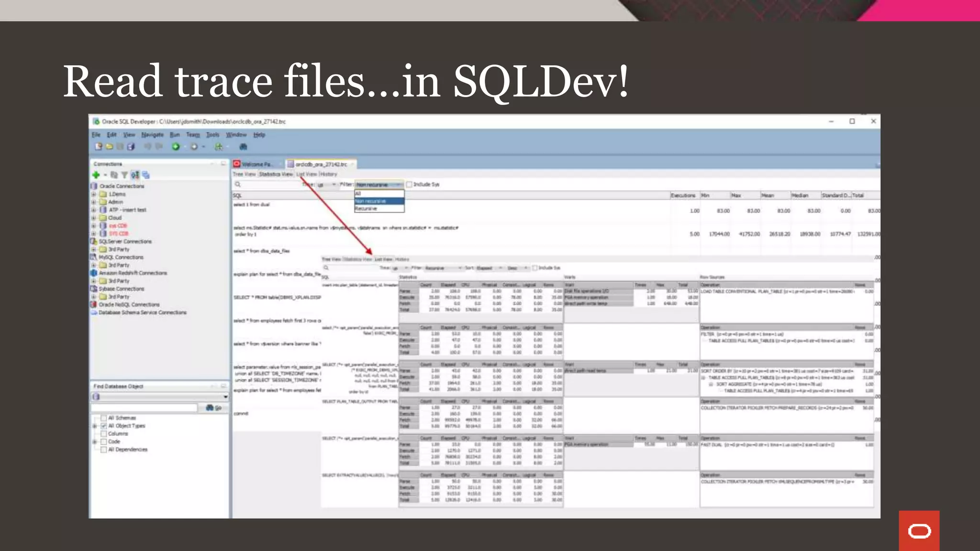Click the Amazon Redshift Connections icon
980x551 pixels.
pos(94,273)
